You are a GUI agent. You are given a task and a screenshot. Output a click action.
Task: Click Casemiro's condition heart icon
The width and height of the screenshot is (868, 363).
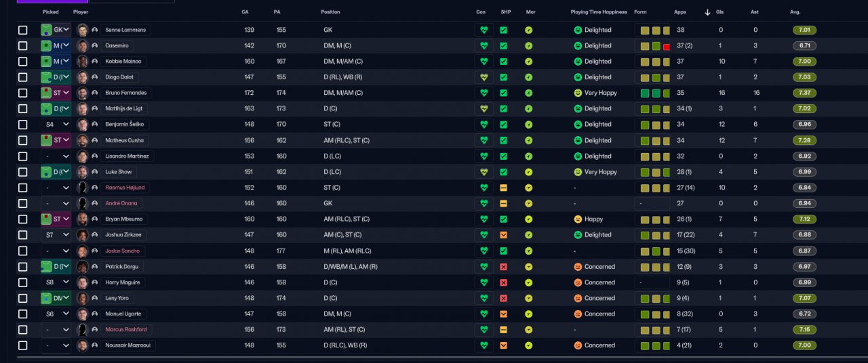coord(484,46)
